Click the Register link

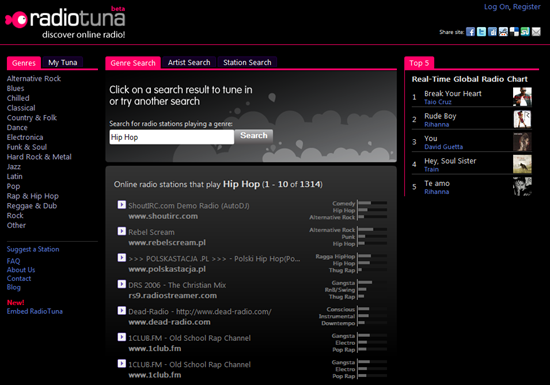(526, 7)
